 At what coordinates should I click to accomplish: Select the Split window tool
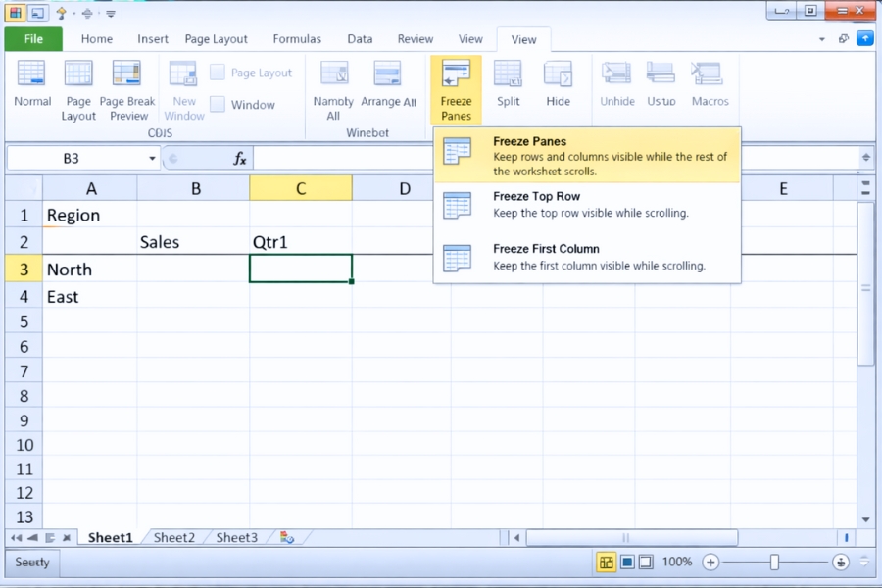508,87
